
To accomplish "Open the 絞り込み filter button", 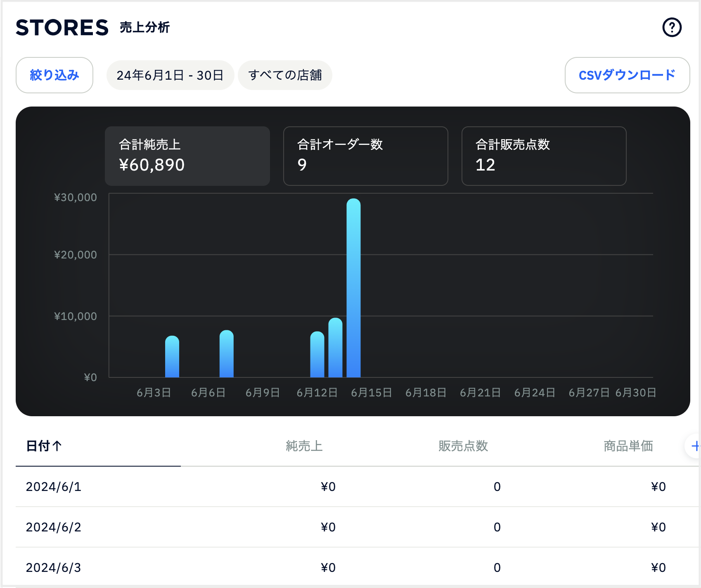I will tap(54, 75).
